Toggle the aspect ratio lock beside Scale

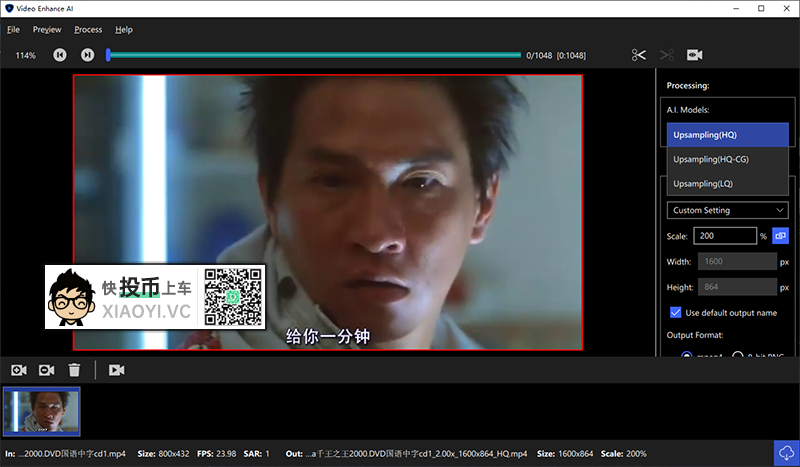point(780,236)
